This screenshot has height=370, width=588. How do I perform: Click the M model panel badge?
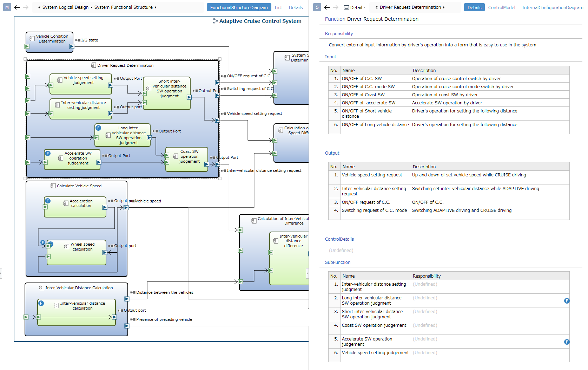click(x=7, y=7)
